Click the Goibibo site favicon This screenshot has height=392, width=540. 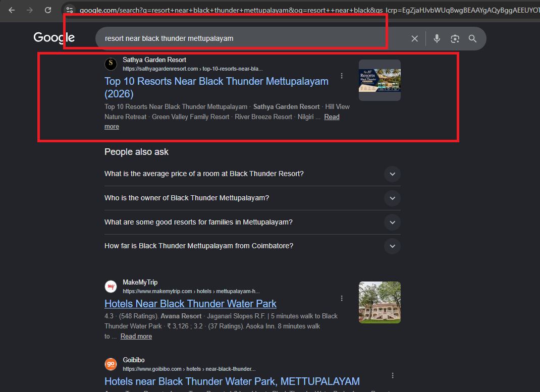(x=111, y=364)
